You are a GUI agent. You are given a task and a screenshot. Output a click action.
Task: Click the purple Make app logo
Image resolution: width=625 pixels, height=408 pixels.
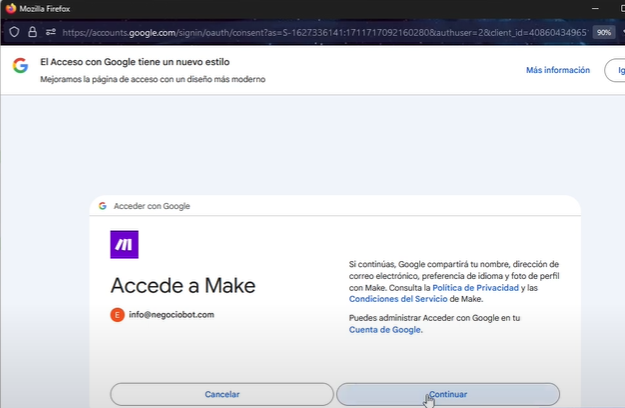point(124,244)
